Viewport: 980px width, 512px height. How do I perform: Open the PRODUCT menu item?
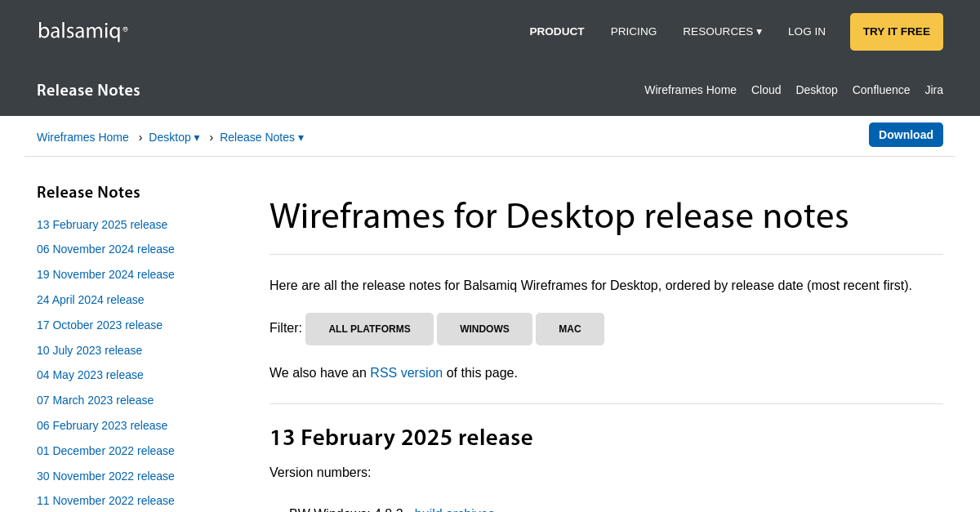(x=557, y=32)
